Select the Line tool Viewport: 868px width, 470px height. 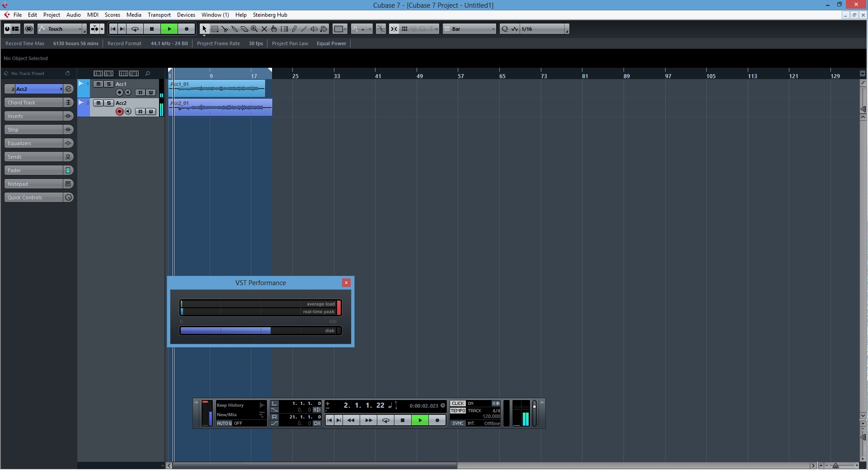click(304, 29)
